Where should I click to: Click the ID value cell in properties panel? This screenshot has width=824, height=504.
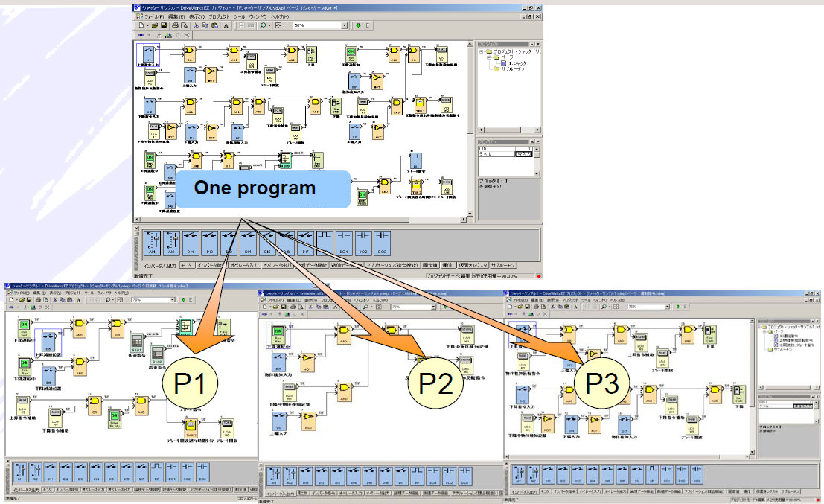(523, 149)
